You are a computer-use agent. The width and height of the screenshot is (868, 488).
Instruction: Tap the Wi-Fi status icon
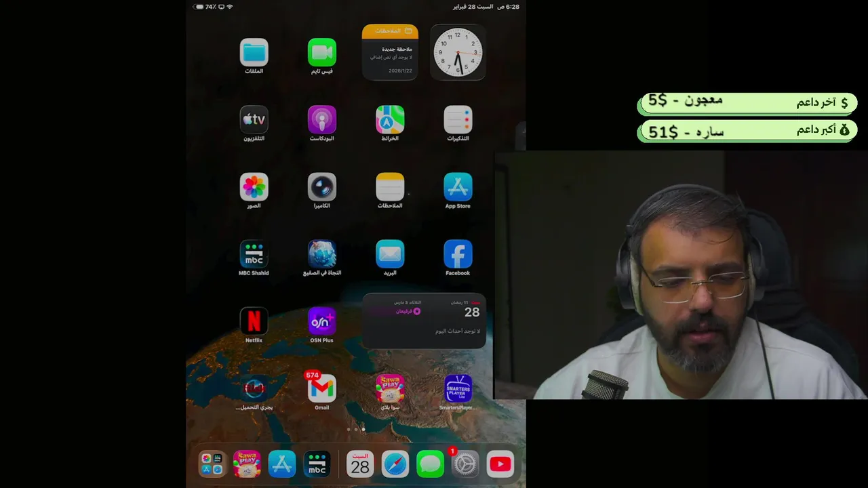pyautogui.click(x=230, y=7)
